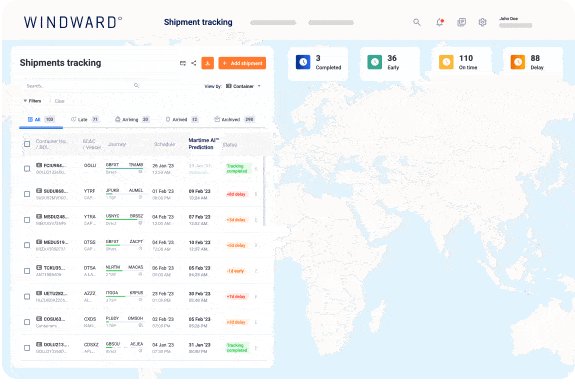Switch to the Late tab

coord(85,119)
